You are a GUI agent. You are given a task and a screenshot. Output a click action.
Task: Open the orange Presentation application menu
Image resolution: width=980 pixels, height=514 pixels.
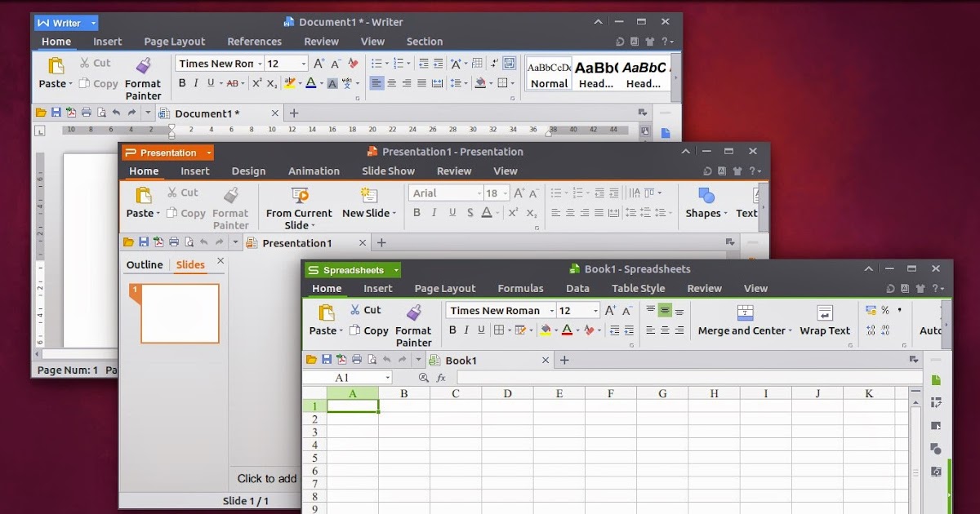pyautogui.click(x=169, y=153)
